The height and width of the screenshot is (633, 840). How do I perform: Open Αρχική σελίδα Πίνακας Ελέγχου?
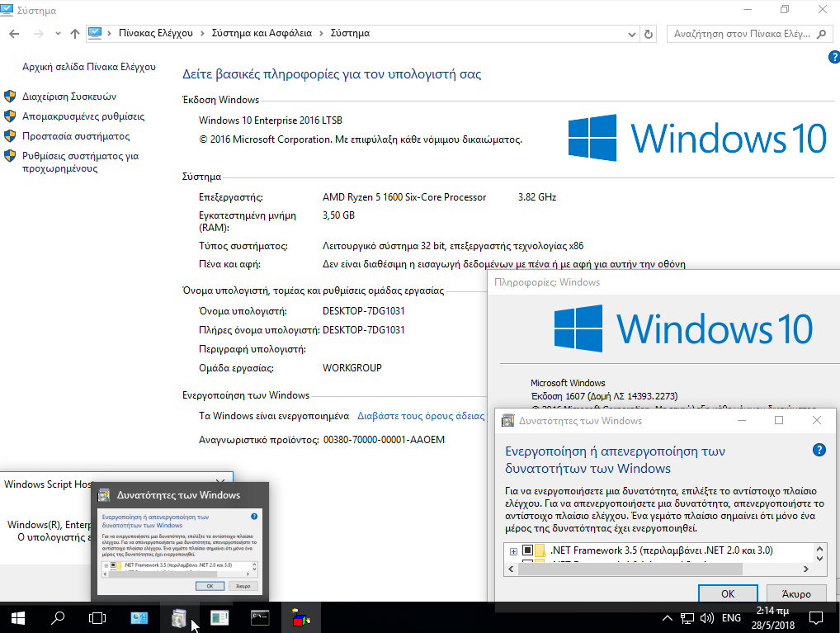[x=89, y=67]
